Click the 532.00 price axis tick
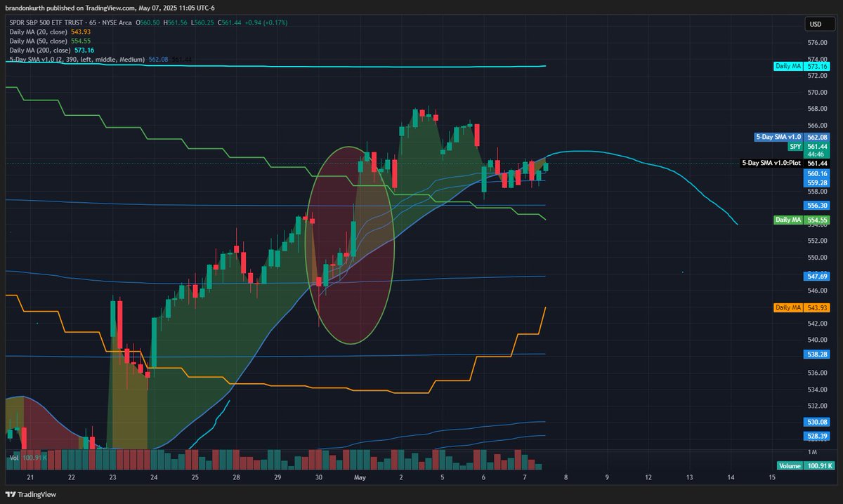Image resolution: width=843 pixels, height=504 pixels. (x=818, y=406)
